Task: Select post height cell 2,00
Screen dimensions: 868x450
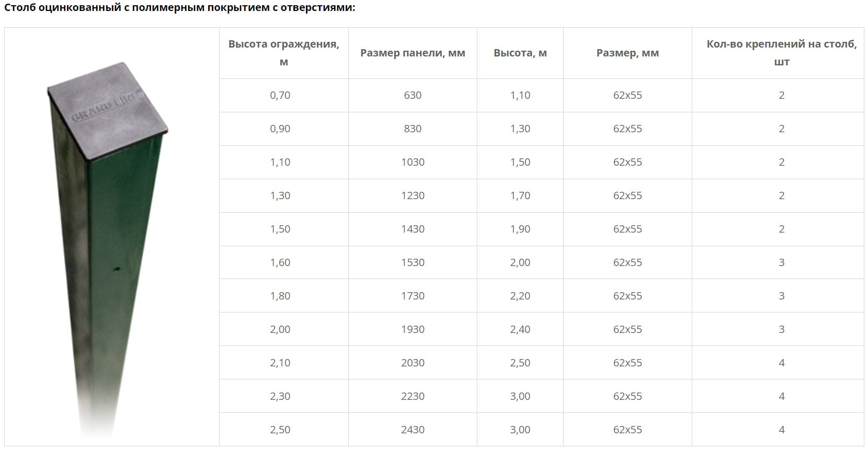Action: [520, 262]
